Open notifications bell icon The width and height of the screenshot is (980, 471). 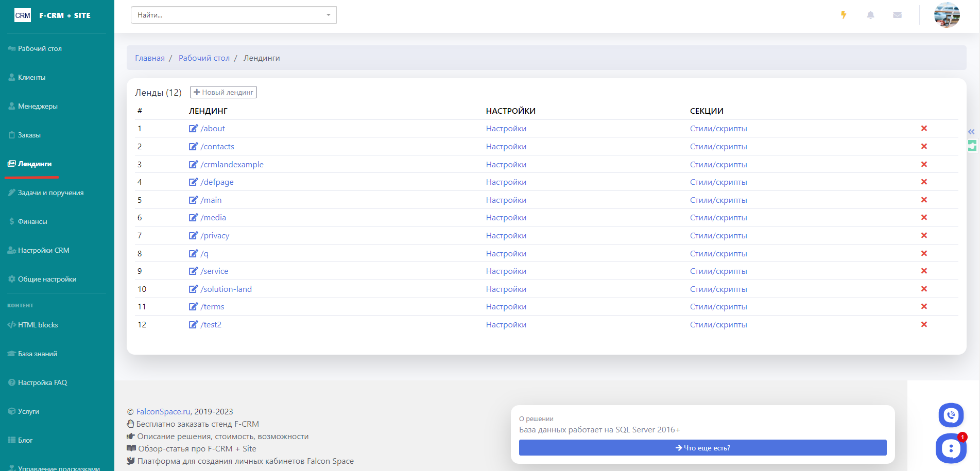coord(870,15)
